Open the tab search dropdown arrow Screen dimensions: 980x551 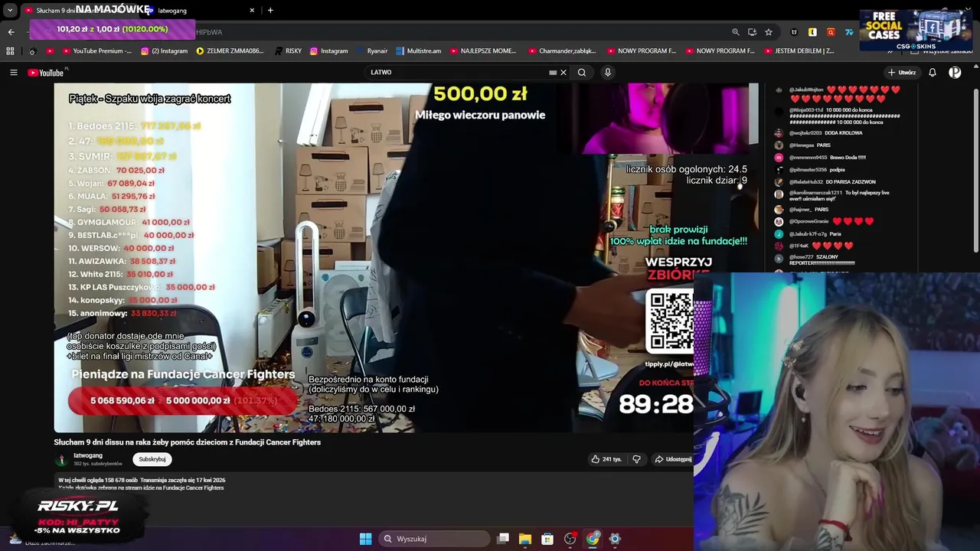tap(10, 10)
